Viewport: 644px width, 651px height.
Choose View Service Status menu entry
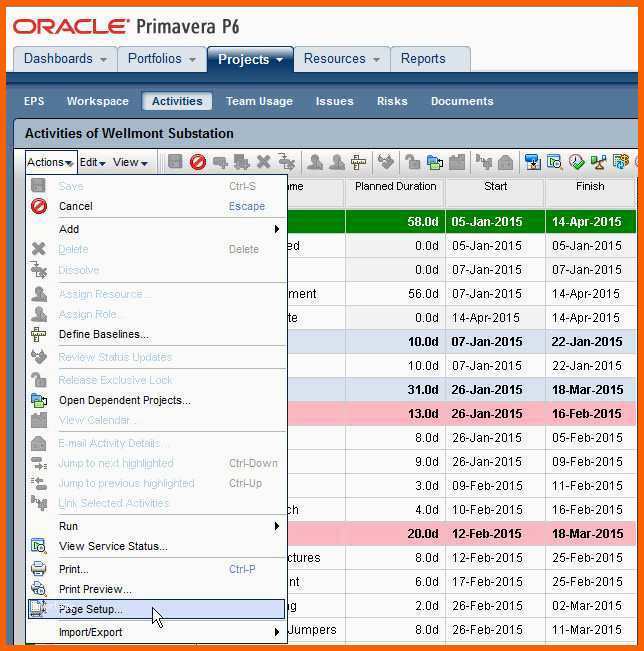157,546
